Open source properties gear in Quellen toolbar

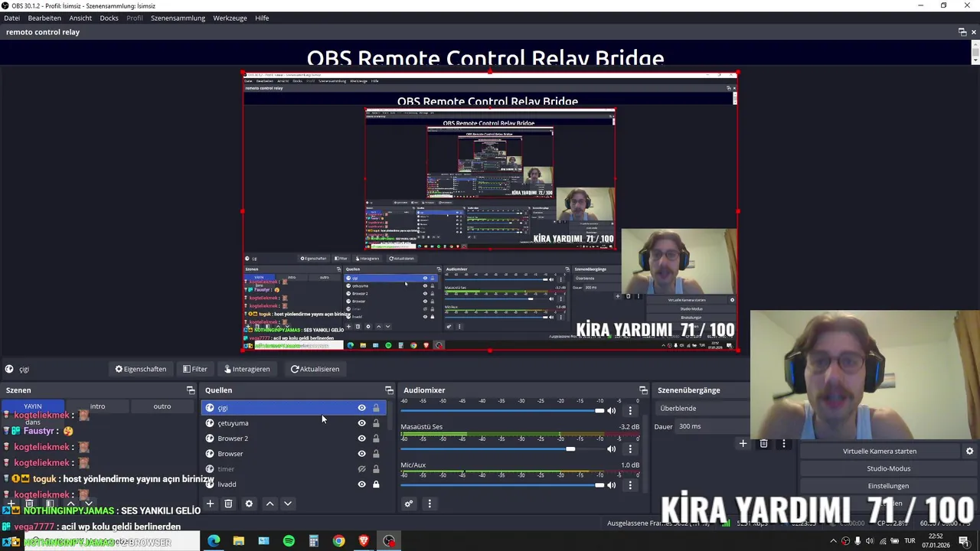[249, 504]
